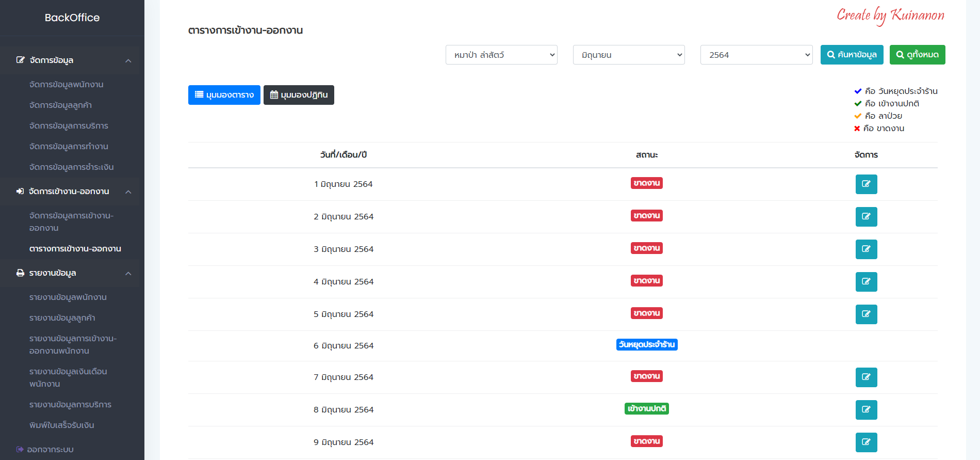This screenshot has height=460, width=980.
Task: Switch to มุมมองปฏิทin calendar view
Action: pyautogui.click(x=299, y=95)
